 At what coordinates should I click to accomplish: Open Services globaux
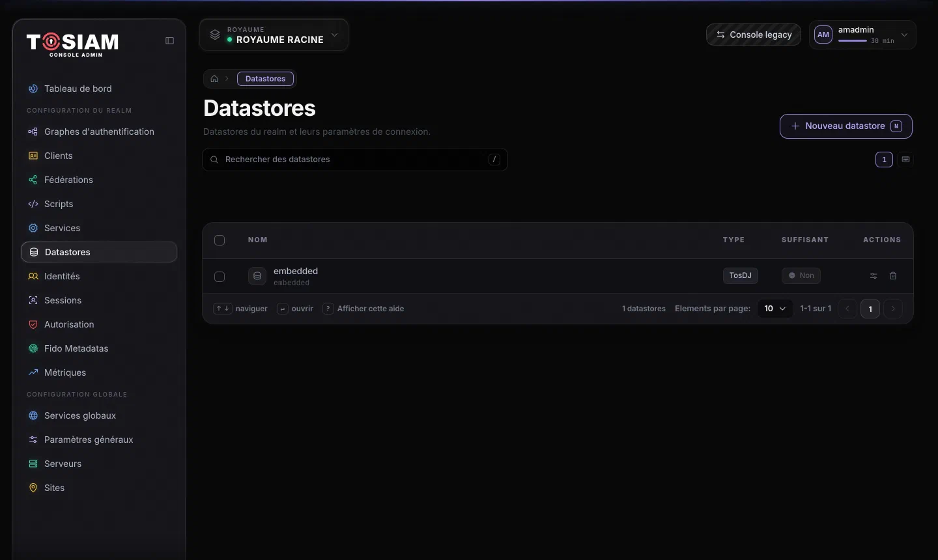(99, 415)
